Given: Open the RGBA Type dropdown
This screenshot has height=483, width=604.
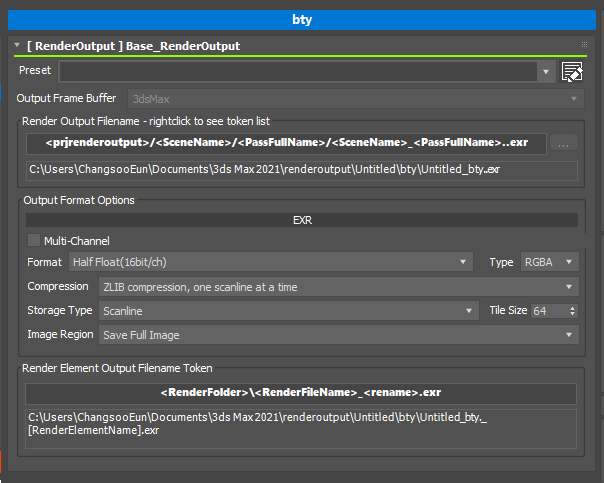Looking at the screenshot, I should pyautogui.click(x=549, y=262).
